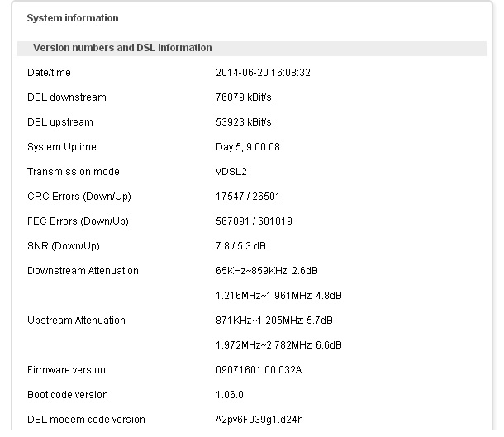
Task: Click the Firmware version 09071601.00.032A value
Action: click(x=259, y=370)
